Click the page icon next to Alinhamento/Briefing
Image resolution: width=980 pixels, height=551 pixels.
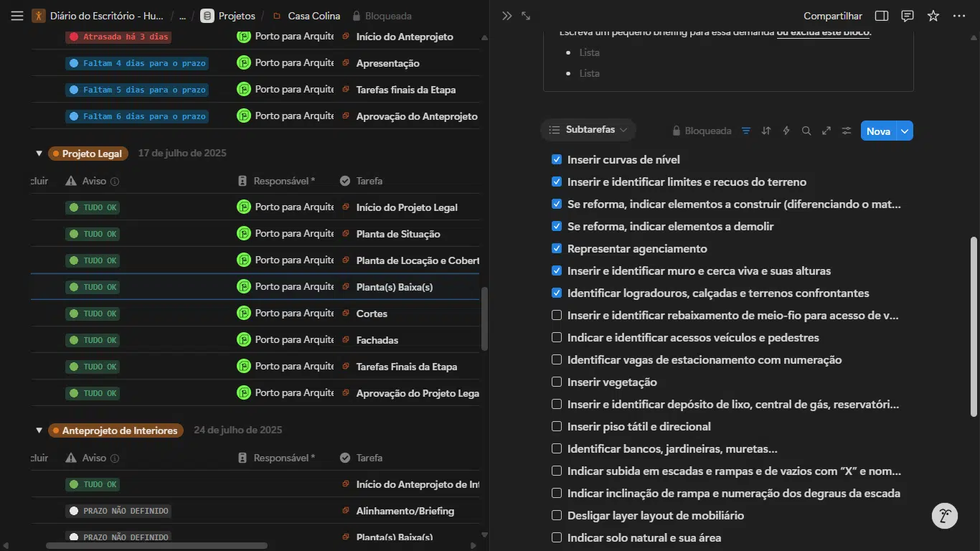click(346, 511)
